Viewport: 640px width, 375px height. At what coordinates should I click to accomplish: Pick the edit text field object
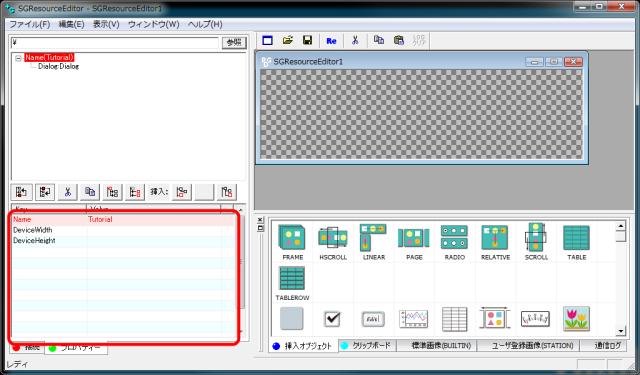(373, 319)
